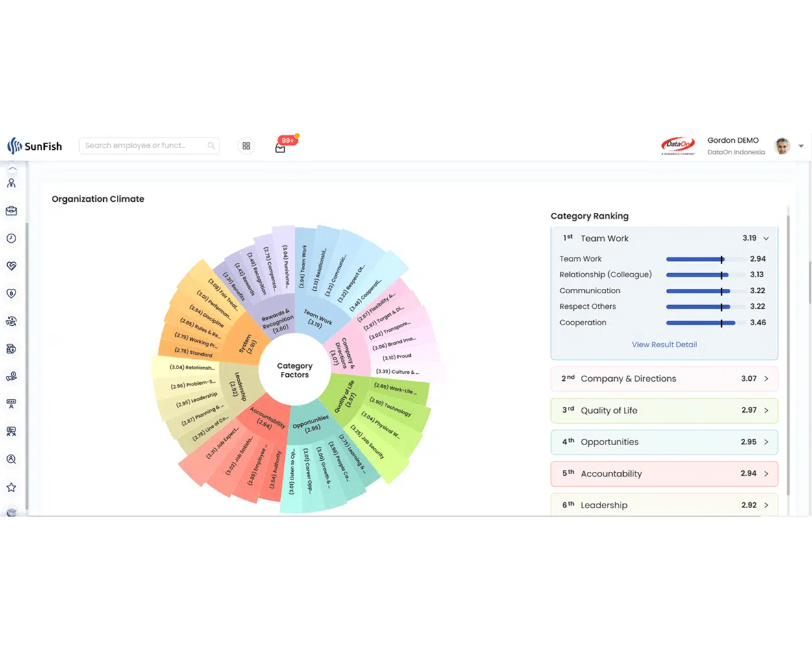Select the shield security sidebar icon

[10, 293]
